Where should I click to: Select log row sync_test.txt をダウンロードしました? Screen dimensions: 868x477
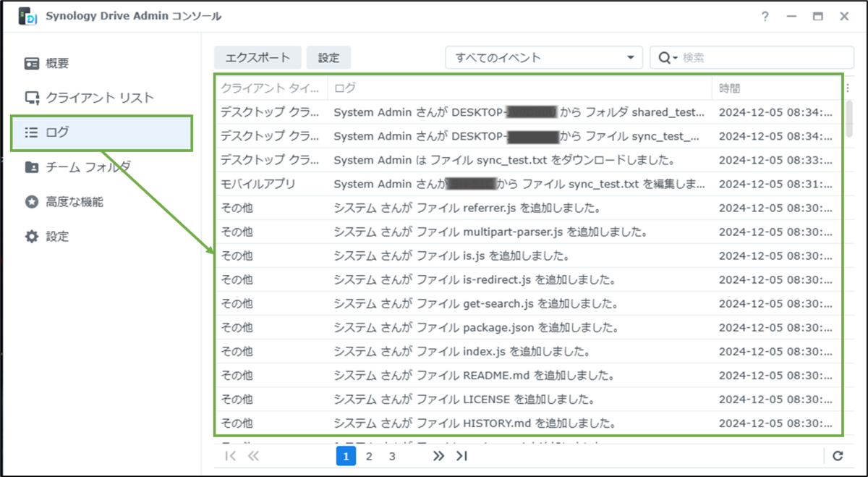(529, 160)
